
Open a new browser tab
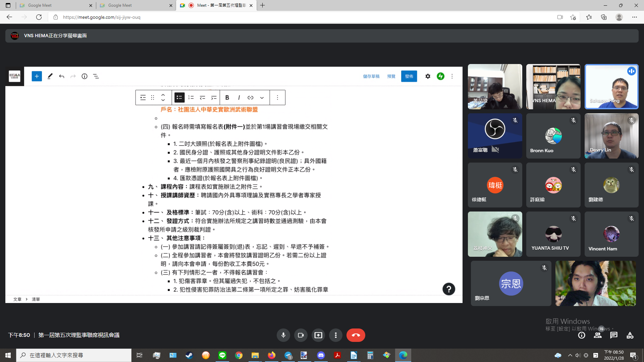(262, 5)
